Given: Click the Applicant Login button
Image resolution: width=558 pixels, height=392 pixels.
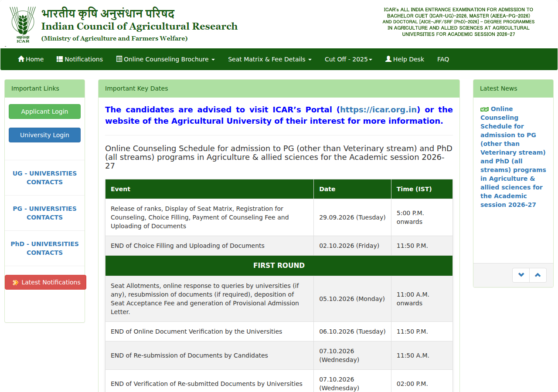Looking at the screenshot, I should point(44,112).
